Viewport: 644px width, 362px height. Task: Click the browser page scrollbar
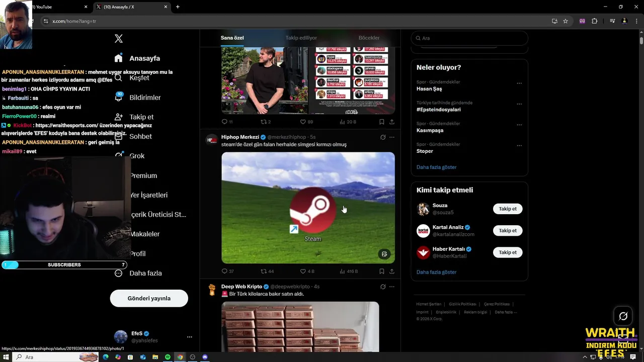641,41
